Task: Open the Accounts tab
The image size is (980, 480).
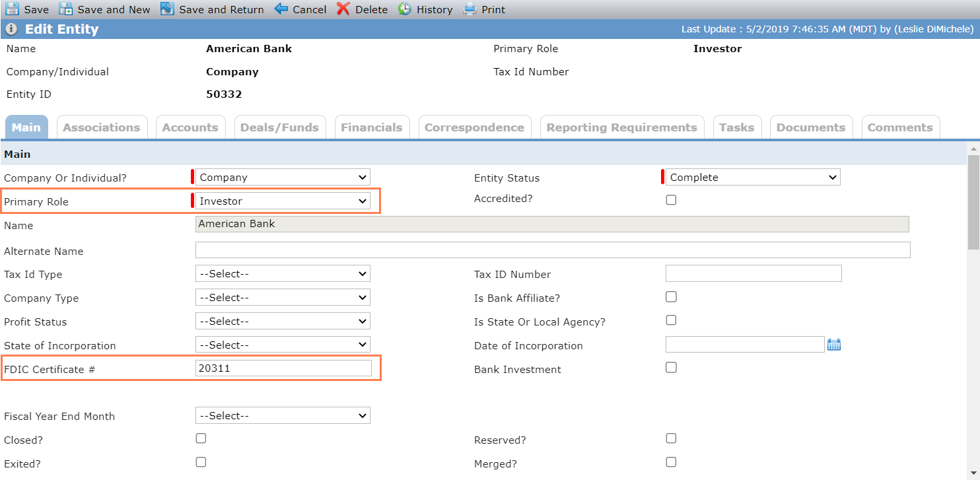Action: coord(190,127)
